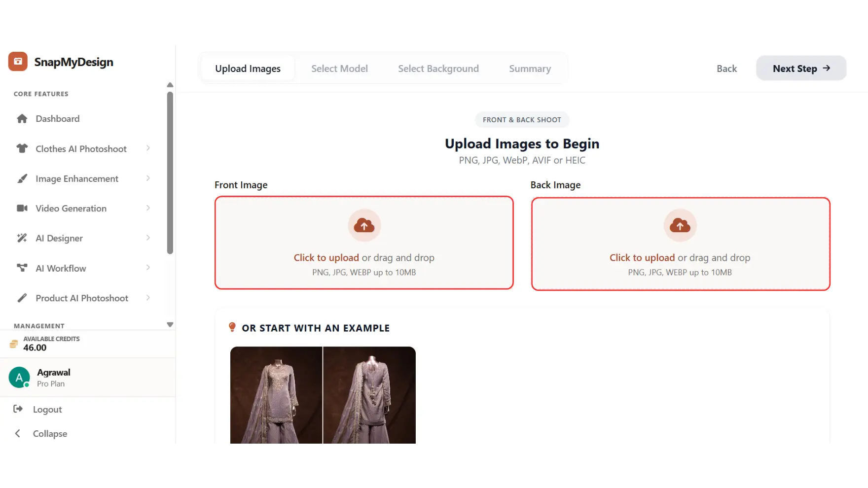
Task: Click the Next Step button
Action: pos(801,69)
